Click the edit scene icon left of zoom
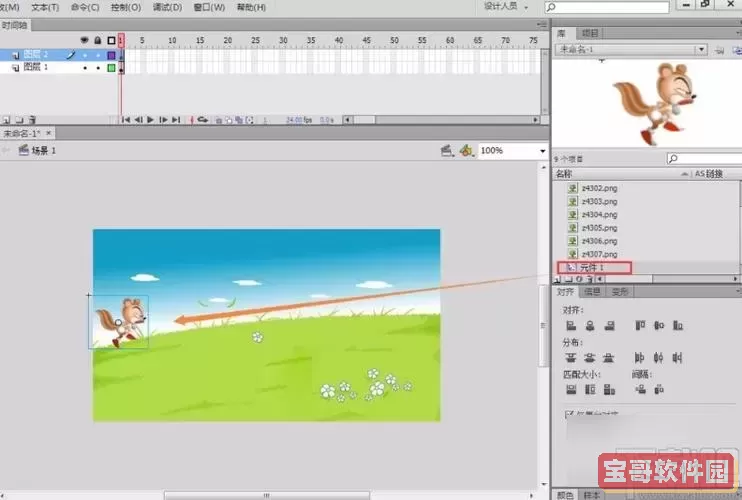This screenshot has height=500, width=742. pos(446,151)
